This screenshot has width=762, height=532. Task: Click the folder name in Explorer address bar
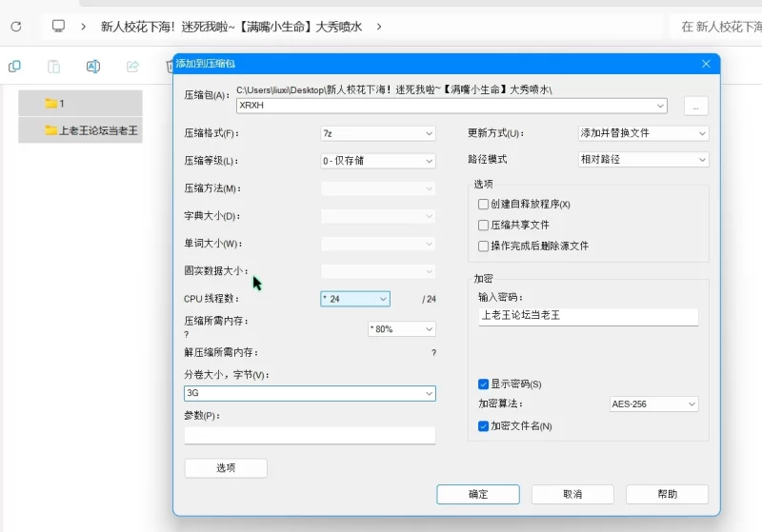tap(231, 27)
